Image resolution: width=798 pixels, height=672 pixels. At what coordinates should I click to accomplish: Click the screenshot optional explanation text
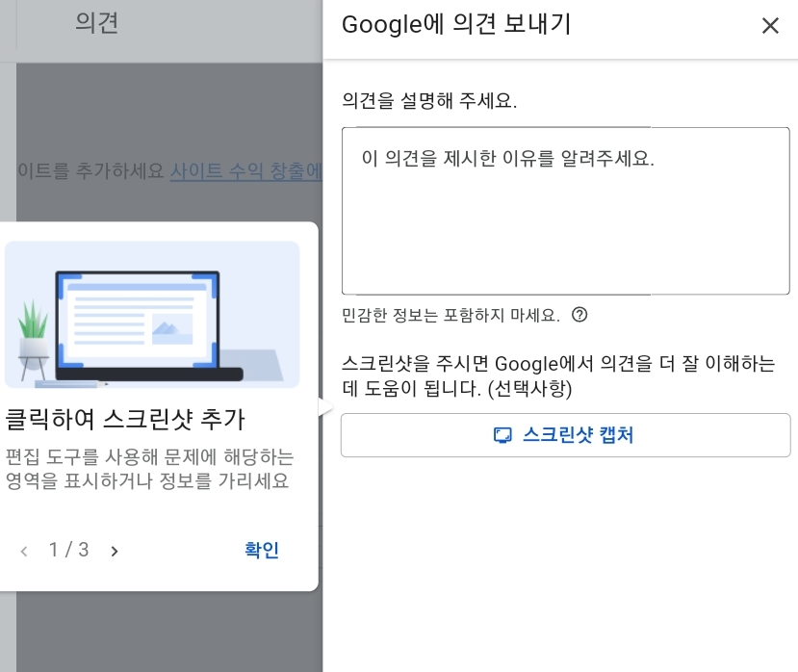click(558, 376)
